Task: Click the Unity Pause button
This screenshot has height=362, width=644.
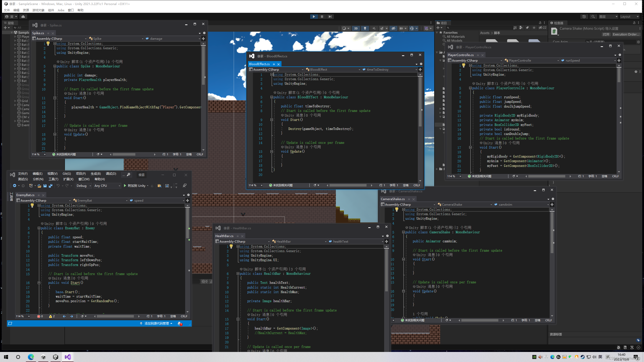Action: coord(322,17)
